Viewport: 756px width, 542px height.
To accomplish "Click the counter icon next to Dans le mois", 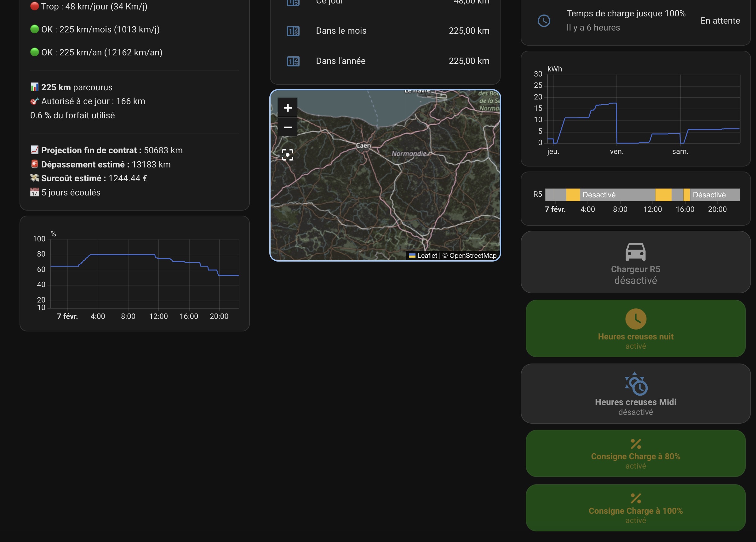I will click(x=293, y=31).
